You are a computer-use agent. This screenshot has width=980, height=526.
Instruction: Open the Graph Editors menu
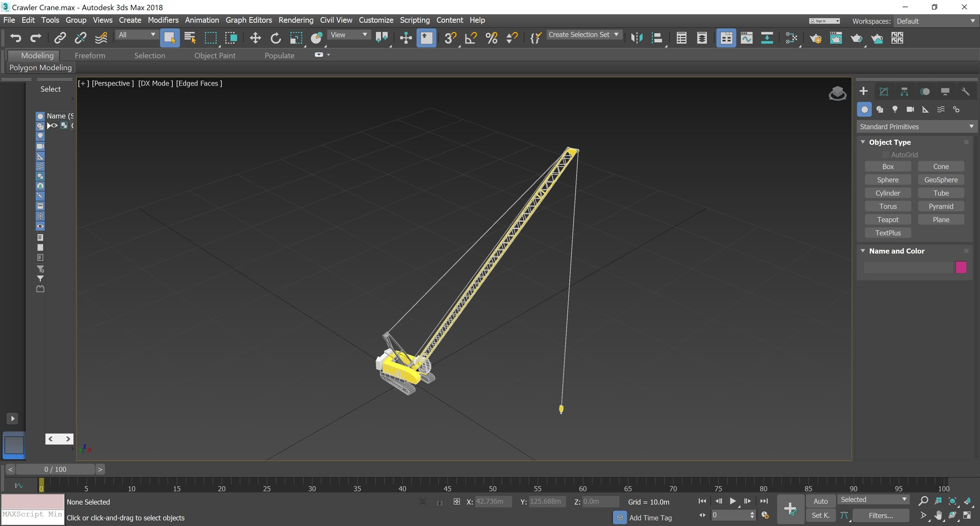(x=248, y=20)
